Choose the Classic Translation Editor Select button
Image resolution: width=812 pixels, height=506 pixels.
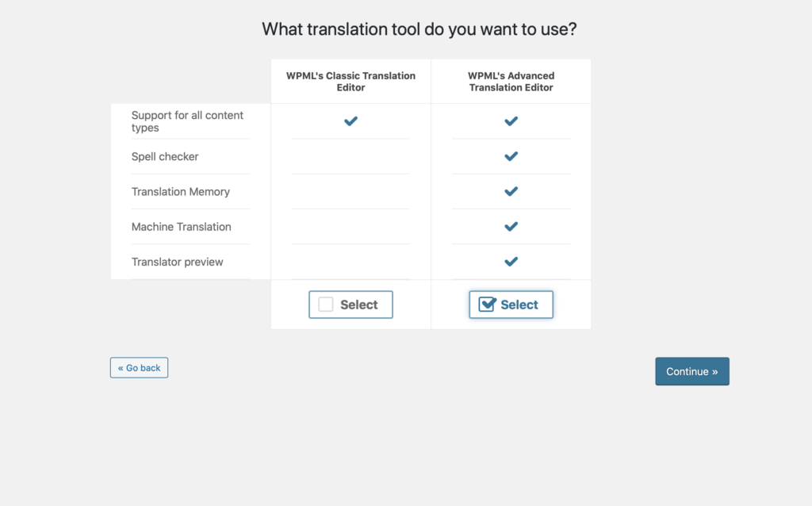tap(350, 305)
